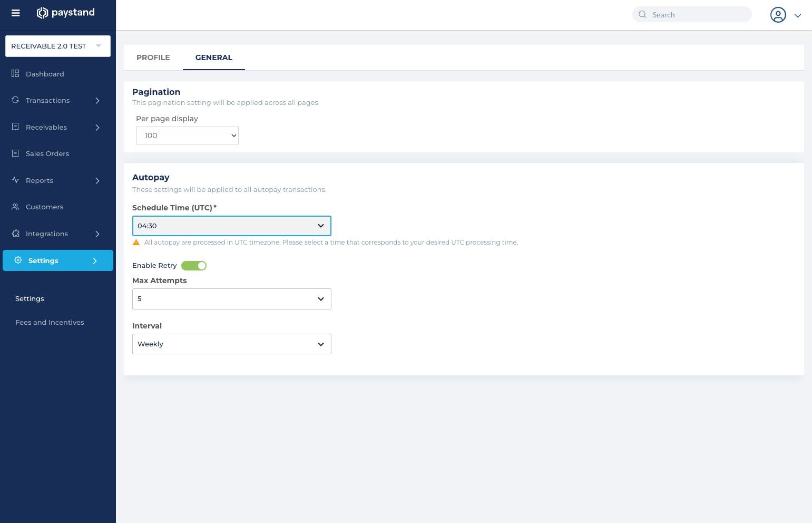
Task: Click the Transactions icon in sidebar
Action: 15,100
